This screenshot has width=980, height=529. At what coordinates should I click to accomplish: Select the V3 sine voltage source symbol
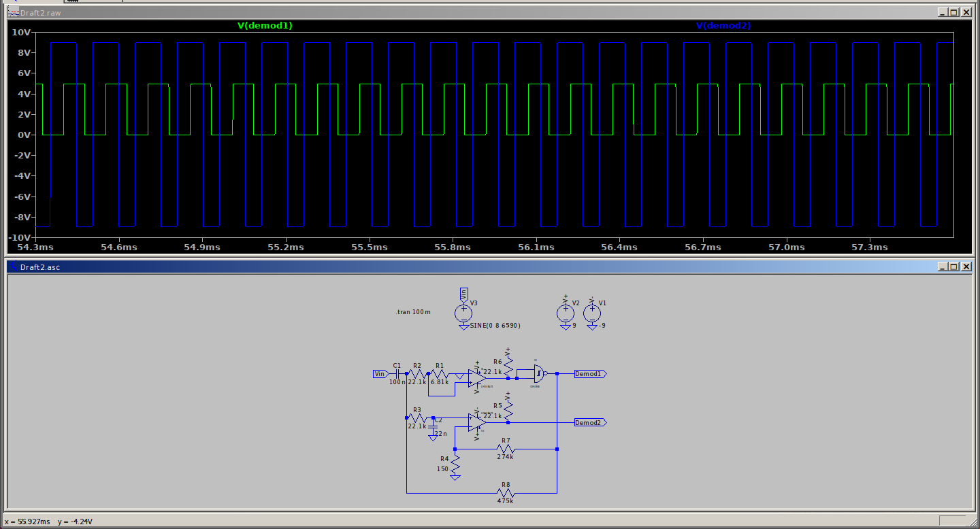click(463, 313)
